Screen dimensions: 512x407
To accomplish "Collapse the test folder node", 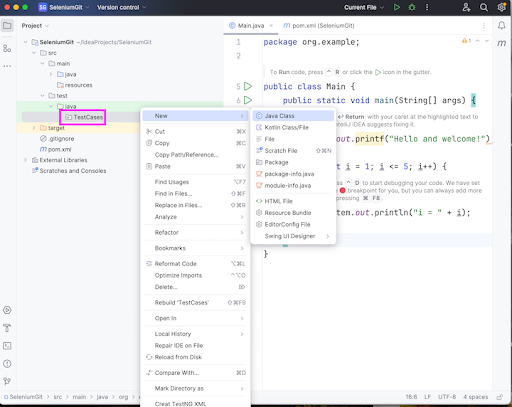I will (42, 96).
